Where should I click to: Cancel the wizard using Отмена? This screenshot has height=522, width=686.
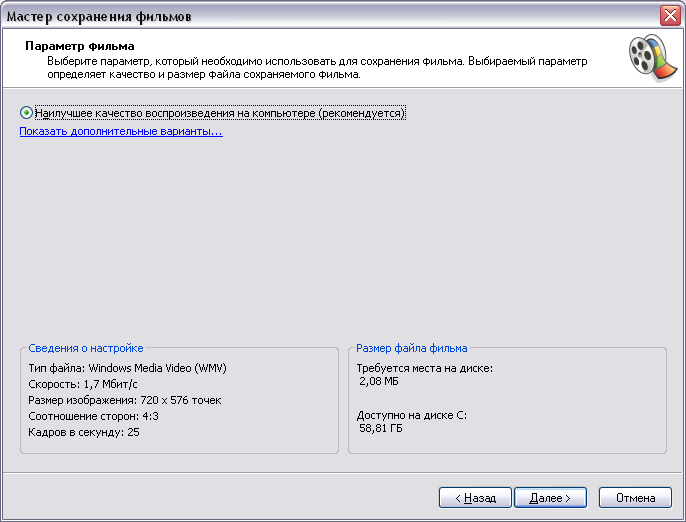pyautogui.click(x=635, y=497)
